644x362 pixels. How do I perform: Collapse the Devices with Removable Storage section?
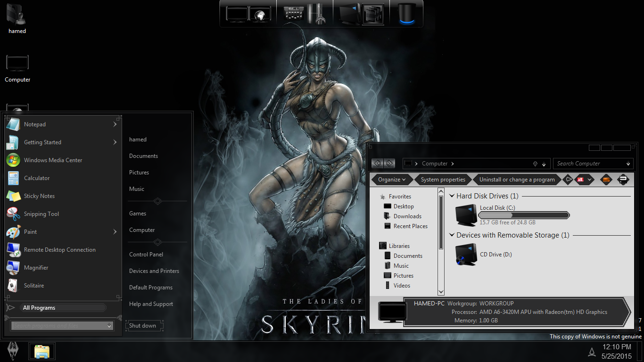(x=452, y=235)
